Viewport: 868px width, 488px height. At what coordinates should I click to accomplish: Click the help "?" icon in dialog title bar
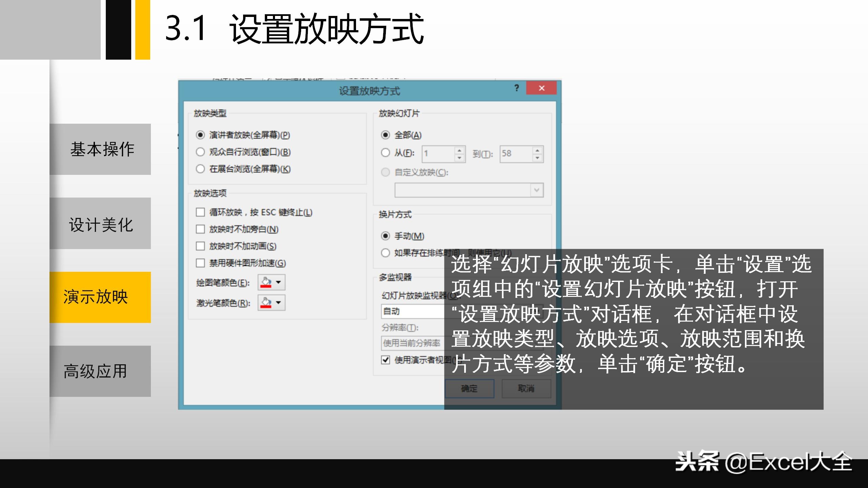(516, 88)
